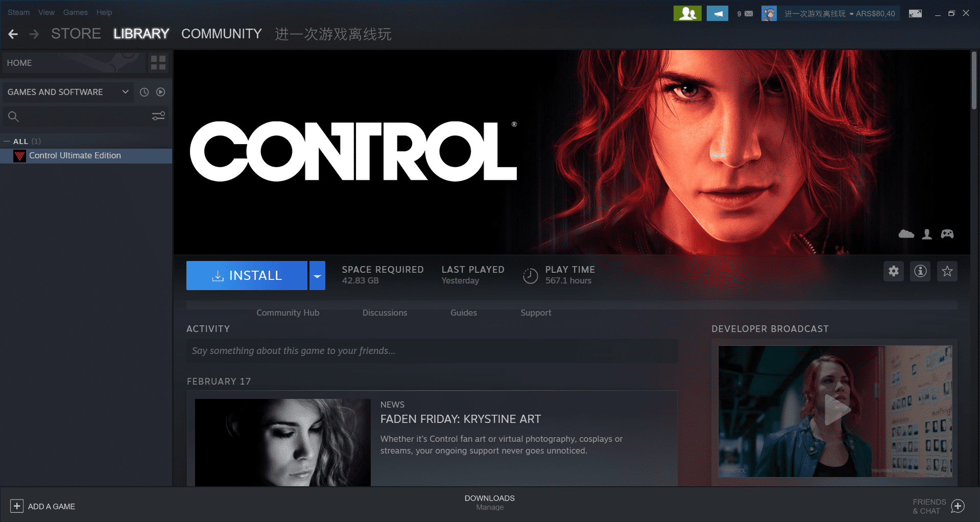Screen dimensions: 980x522
Task: Click the INSTALL button for Control
Action: click(x=247, y=275)
